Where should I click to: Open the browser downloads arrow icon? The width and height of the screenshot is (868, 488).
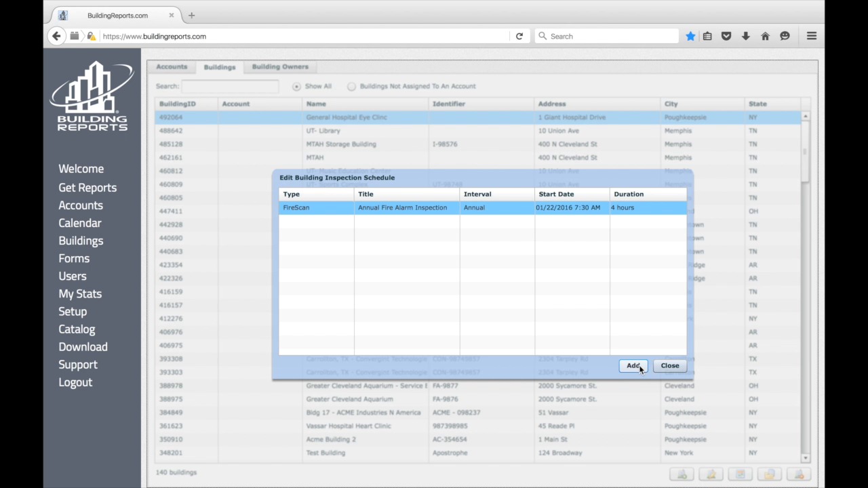pos(746,37)
